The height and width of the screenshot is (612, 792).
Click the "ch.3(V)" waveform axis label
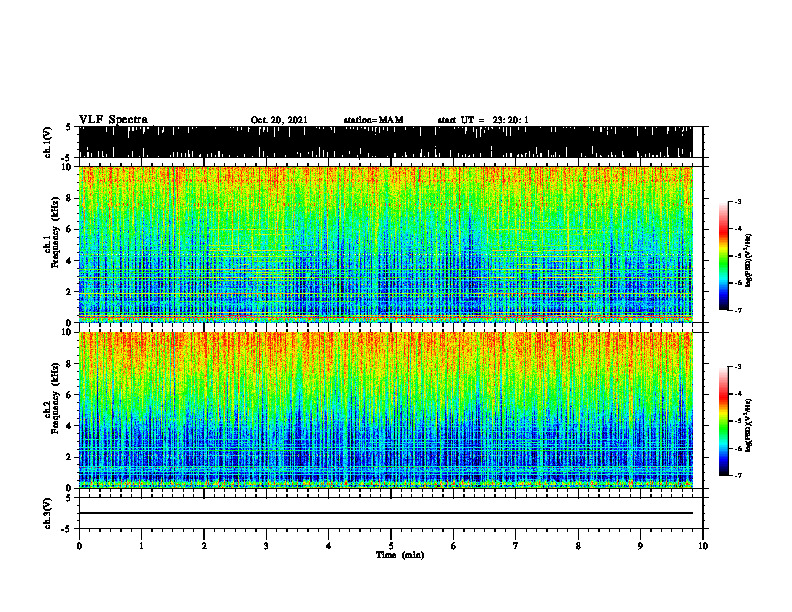[48, 514]
